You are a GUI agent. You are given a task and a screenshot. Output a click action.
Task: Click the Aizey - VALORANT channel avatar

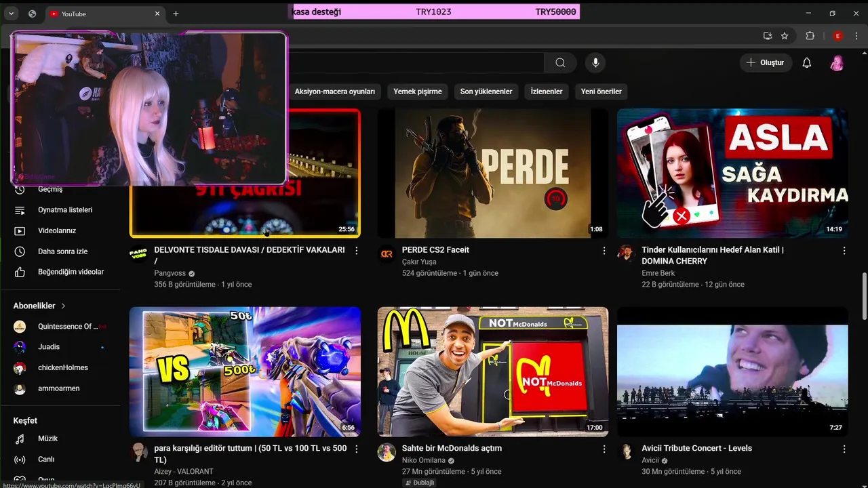[138, 452]
